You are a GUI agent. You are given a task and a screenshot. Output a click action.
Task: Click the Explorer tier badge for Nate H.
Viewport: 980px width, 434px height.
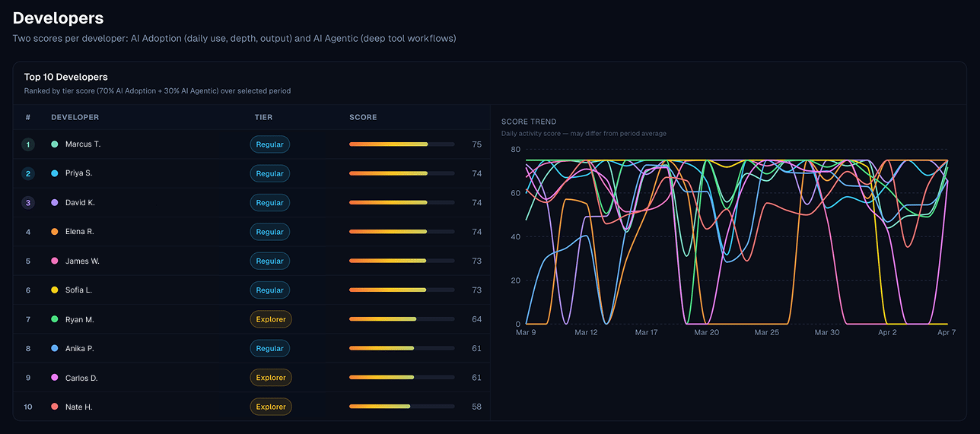[271, 407]
